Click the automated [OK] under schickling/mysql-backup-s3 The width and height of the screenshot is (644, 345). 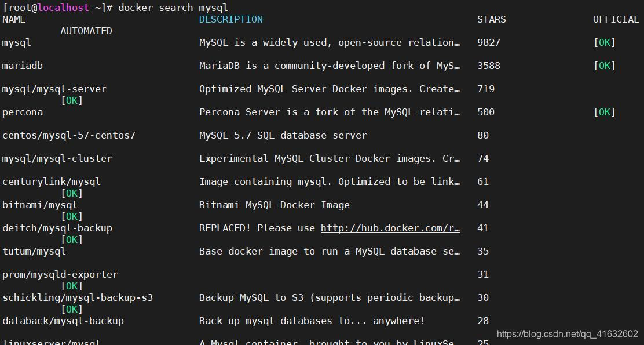(x=72, y=309)
